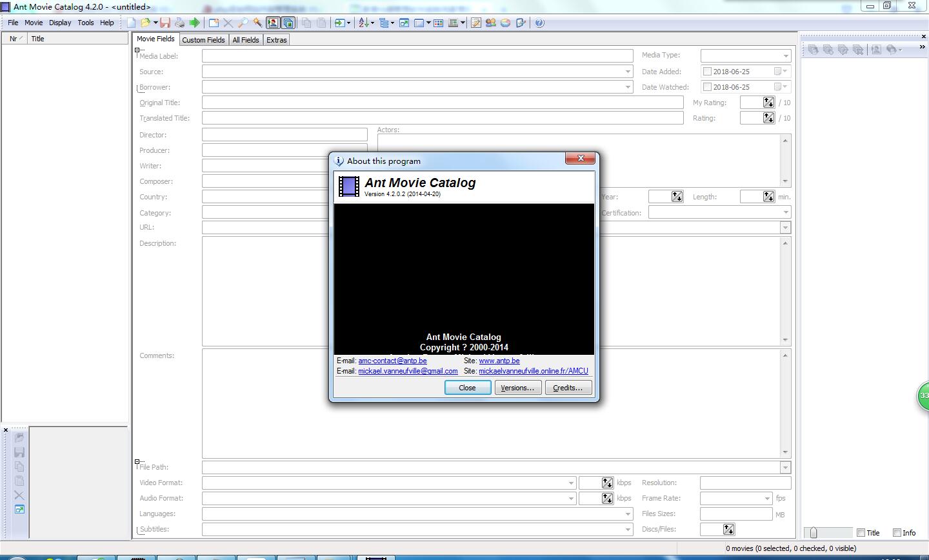
Task: Open the statistics pie chart icon
Action: pos(506,23)
